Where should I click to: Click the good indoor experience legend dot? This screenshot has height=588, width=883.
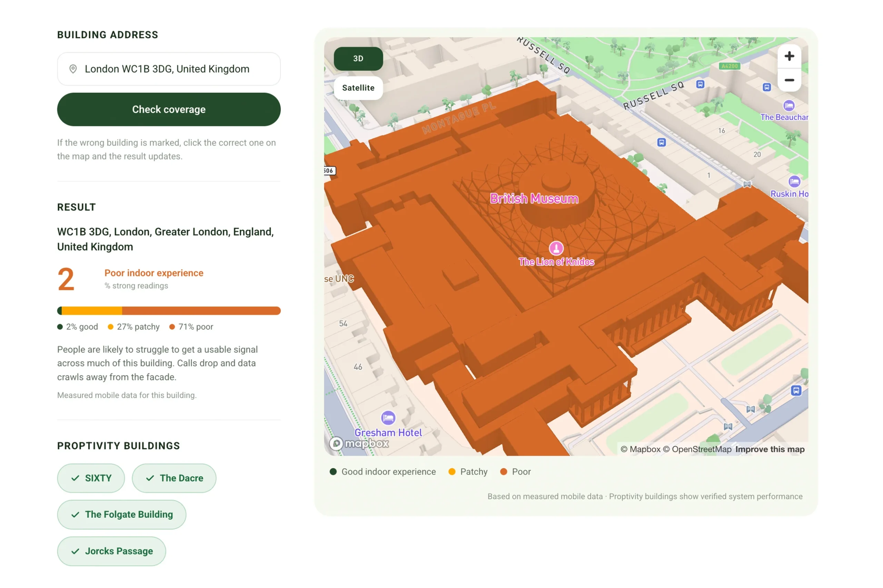333,472
